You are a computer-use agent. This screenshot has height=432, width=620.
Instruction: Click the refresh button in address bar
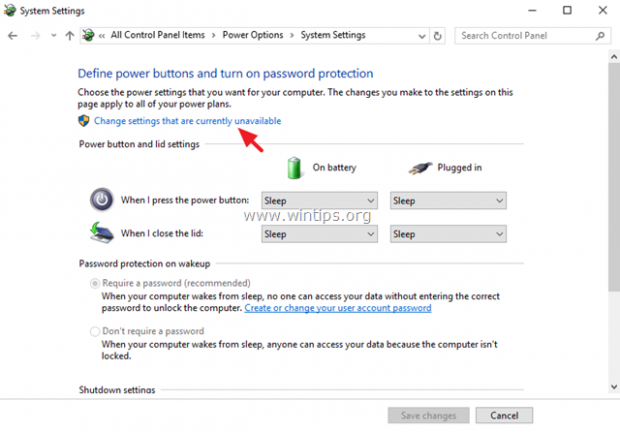point(437,35)
